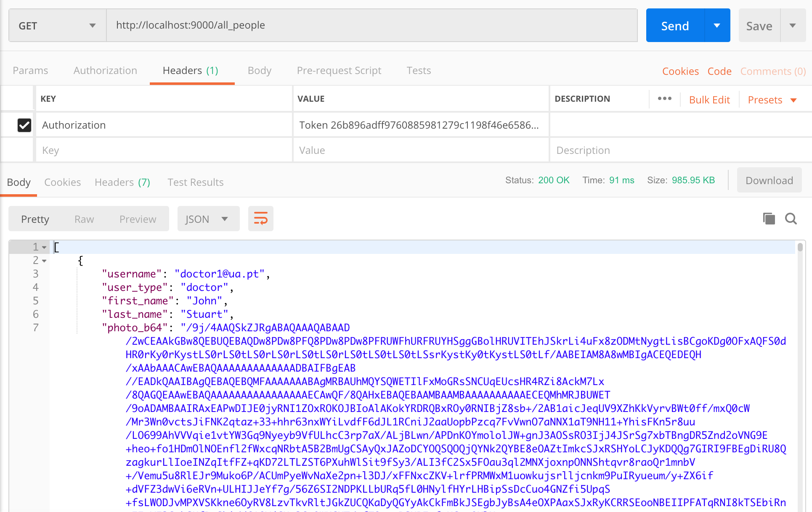This screenshot has height=512, width=812.
Task: Open the Headers tab
Action: tap(191, 70)
